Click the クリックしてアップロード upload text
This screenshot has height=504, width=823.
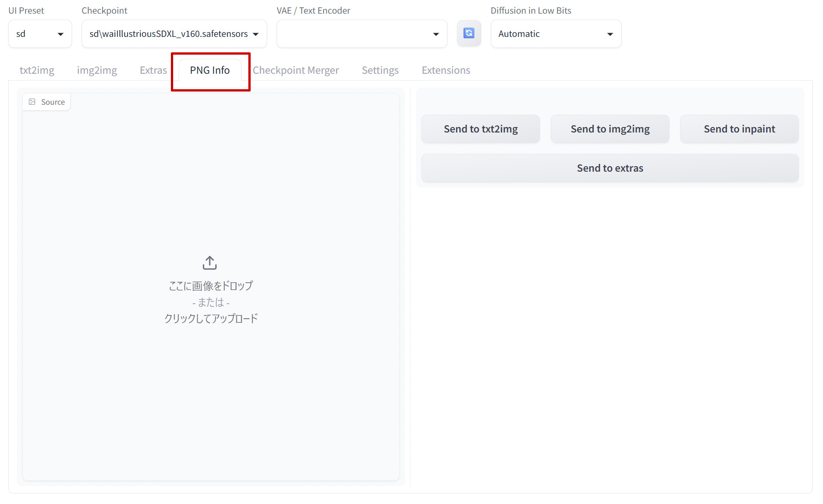211,318
